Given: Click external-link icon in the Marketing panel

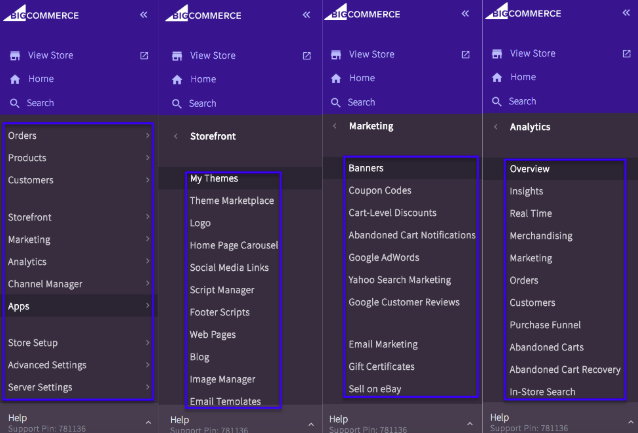Looking at the screenshot, I should (x=465, y=55).
